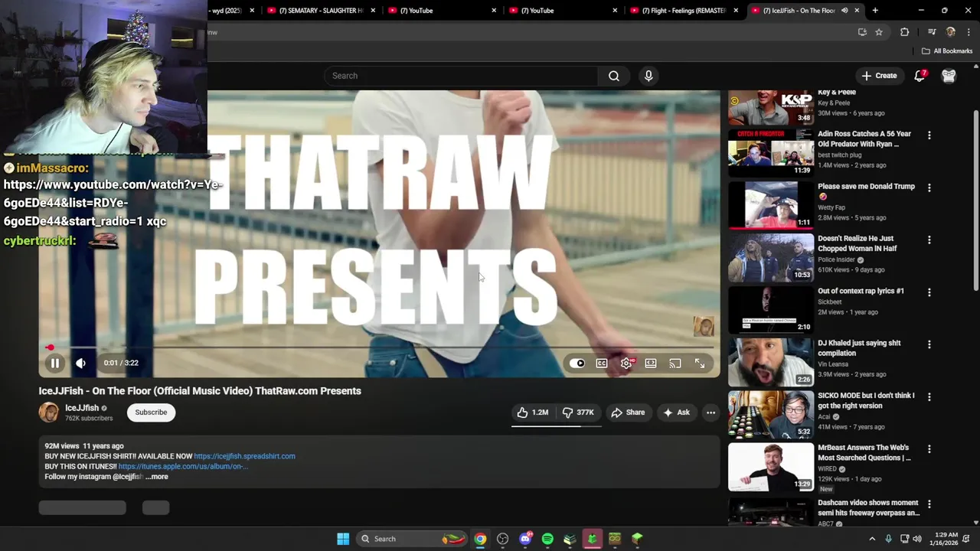Open the All Bookmarks folder
The width and height of the screenshot is (980, 551).
coord(947,51)
